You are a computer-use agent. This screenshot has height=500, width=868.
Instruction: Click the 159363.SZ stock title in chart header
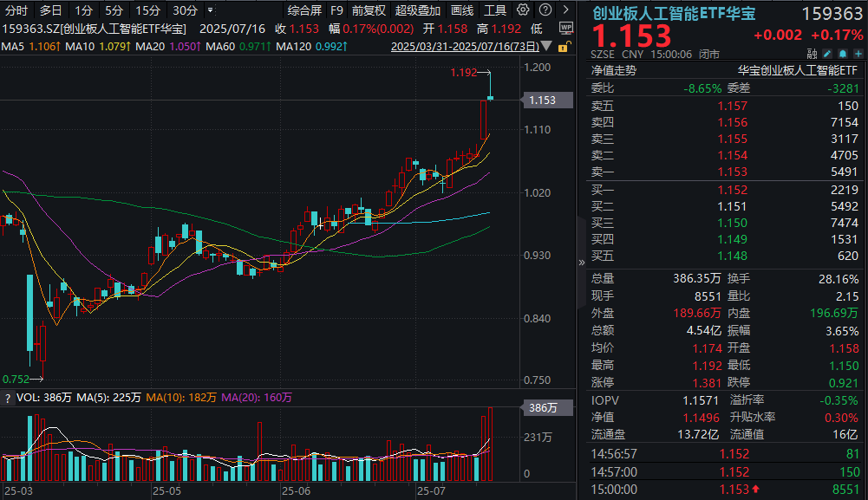pyautogui.click(x=95, y=29)
